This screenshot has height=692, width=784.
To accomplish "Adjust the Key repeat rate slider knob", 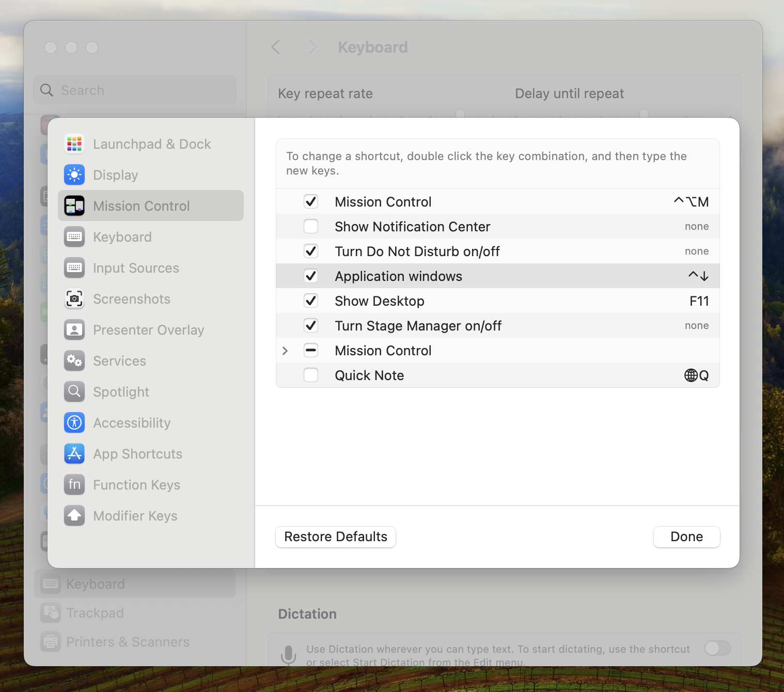I will [x=460, y=114].
